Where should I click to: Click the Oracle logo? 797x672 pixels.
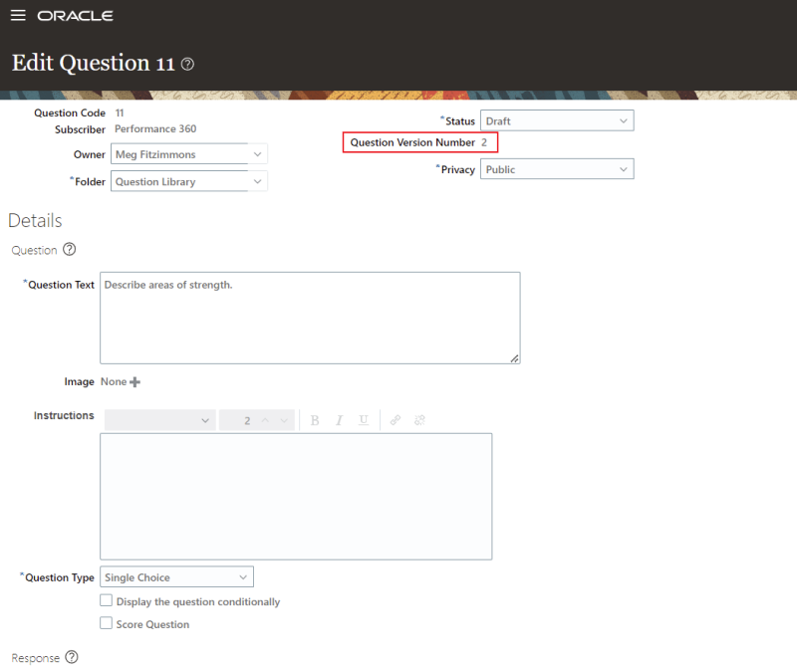click(76, 16)
